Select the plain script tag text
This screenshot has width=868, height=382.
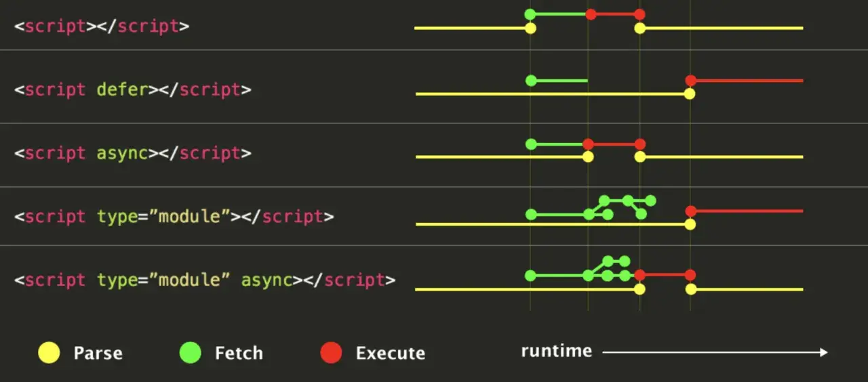[x=102, y=27]
